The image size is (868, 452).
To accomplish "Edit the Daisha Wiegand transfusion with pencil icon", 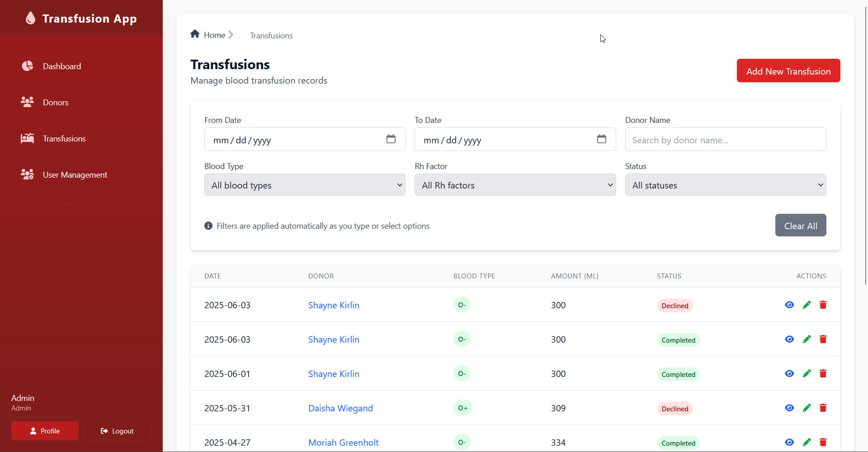I will click(807, 408).
